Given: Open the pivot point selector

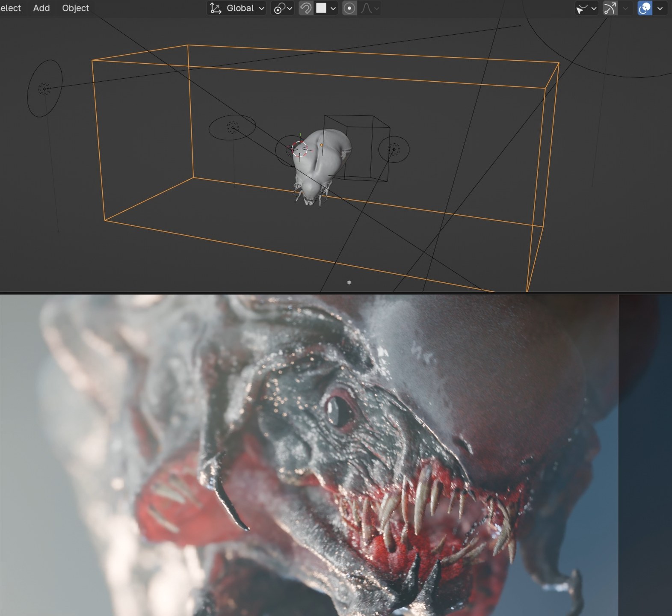Looking at the screenshot, I should click(x=282, y=9).
